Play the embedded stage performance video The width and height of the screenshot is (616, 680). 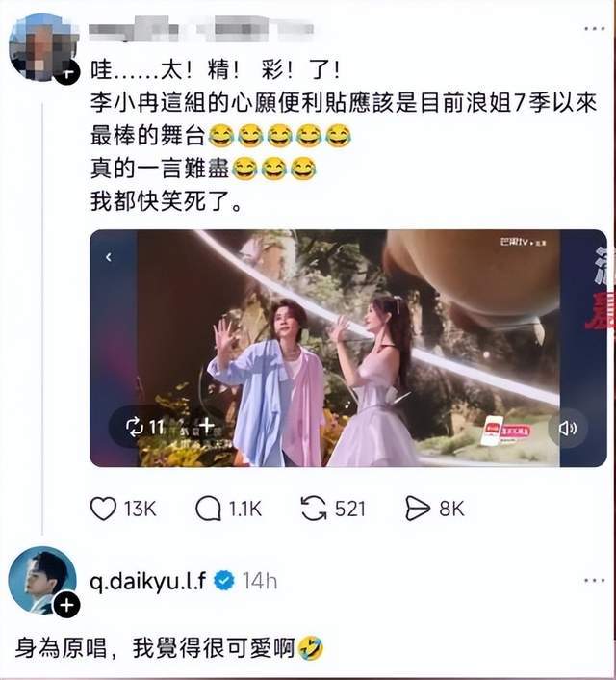click(x=348, y=349)
